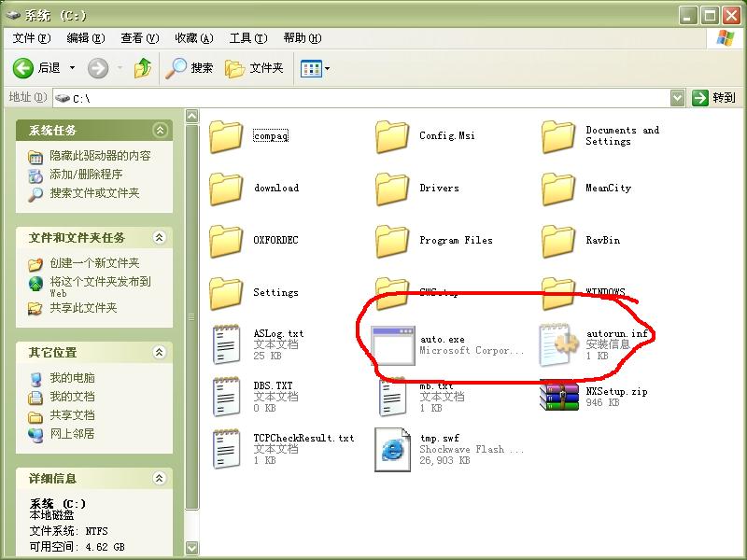The width and height of the screenshot is (747, 560).
Task: Select the mb.txt file icon
Action: pos(392,399)
